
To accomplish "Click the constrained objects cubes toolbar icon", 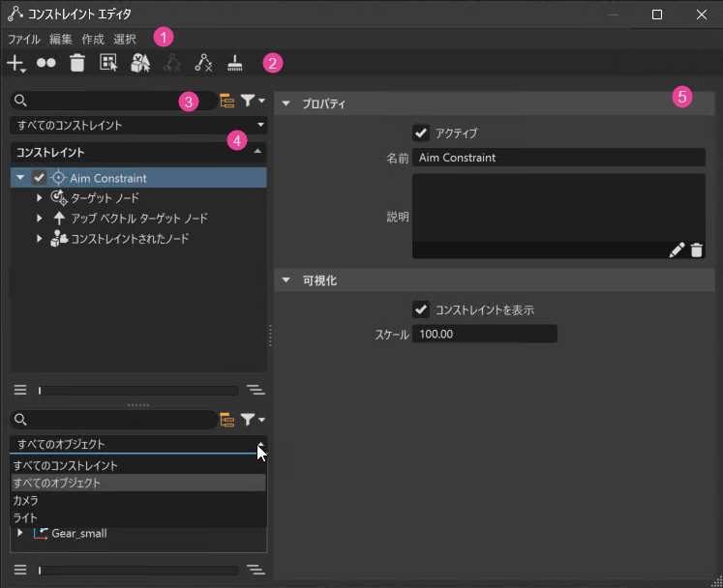I will 140,63.
